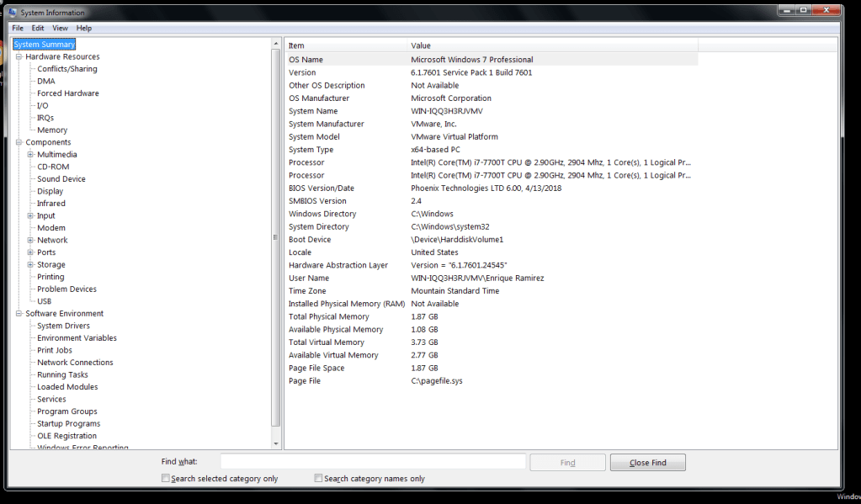Select System Drivers tree item
The width and height of the screenshot is (861, 504).
click(x=63, y=326)
